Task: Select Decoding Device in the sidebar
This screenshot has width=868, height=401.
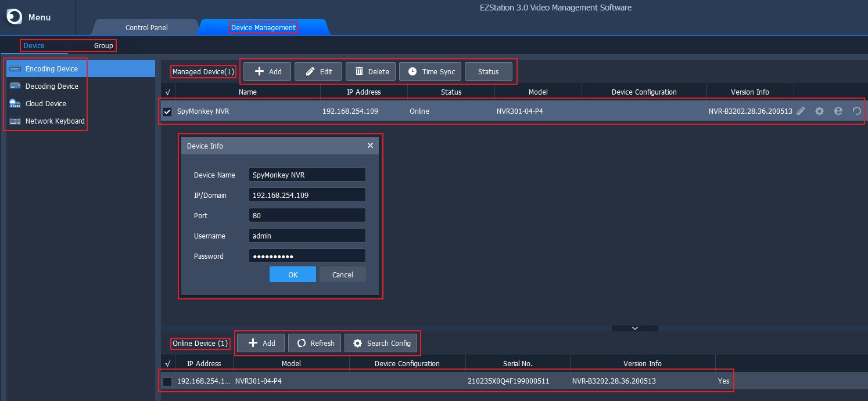Action: (x=51, y=86)
